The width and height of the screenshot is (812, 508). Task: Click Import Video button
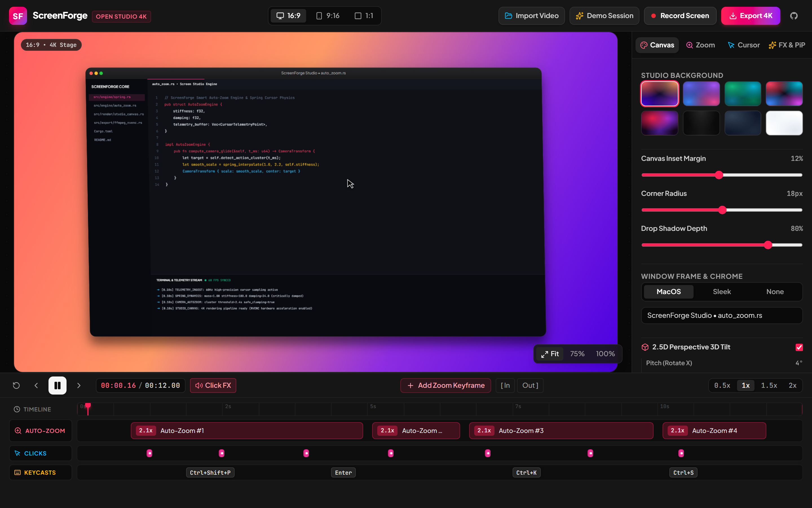531,16
